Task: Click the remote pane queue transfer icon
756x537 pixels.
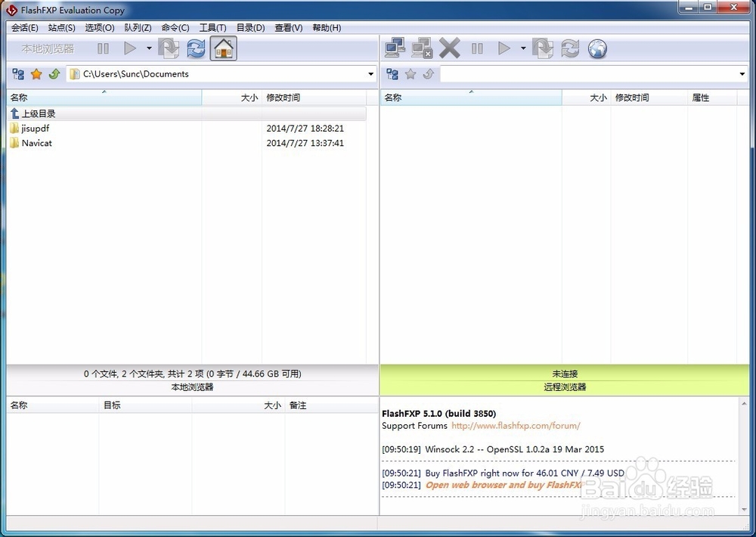Action: [x=543, y=48]
